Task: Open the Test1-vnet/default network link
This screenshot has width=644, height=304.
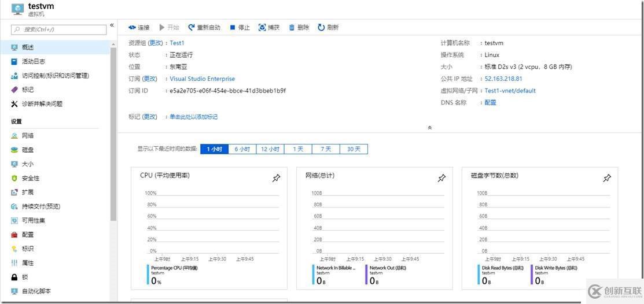Action: tap(510, 91)
